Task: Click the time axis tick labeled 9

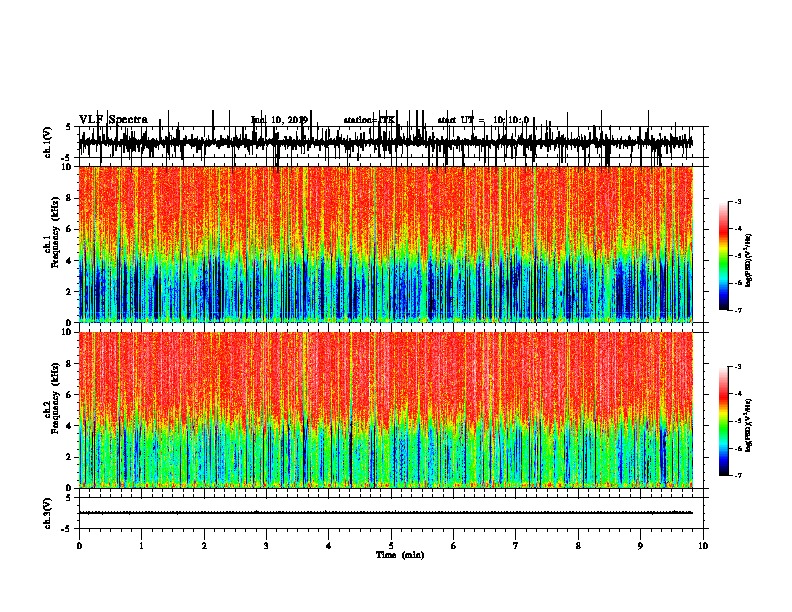Action: (640, 546)
